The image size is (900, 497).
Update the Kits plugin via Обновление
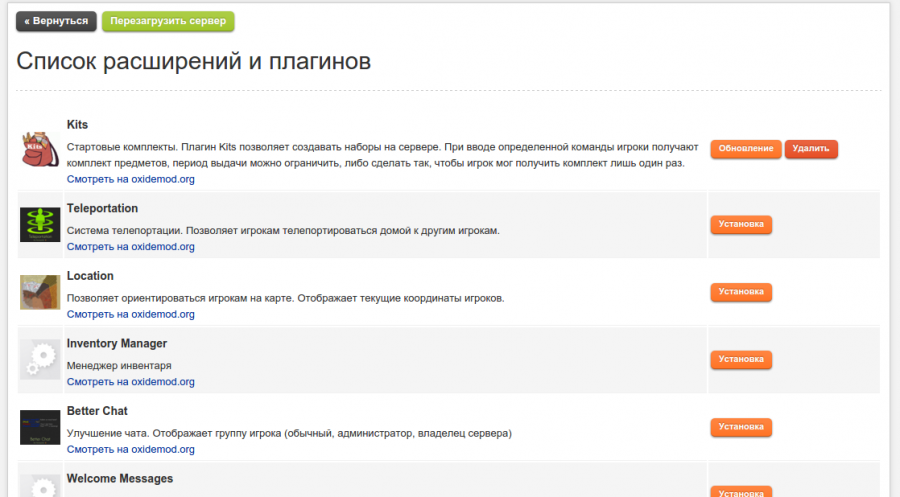(x=745, y=149)
